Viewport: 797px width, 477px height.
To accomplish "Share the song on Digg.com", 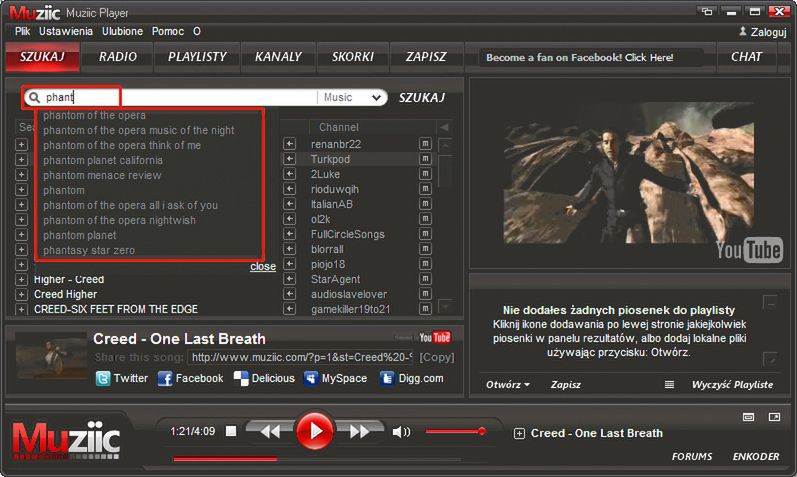I will [x=412, y=378].
